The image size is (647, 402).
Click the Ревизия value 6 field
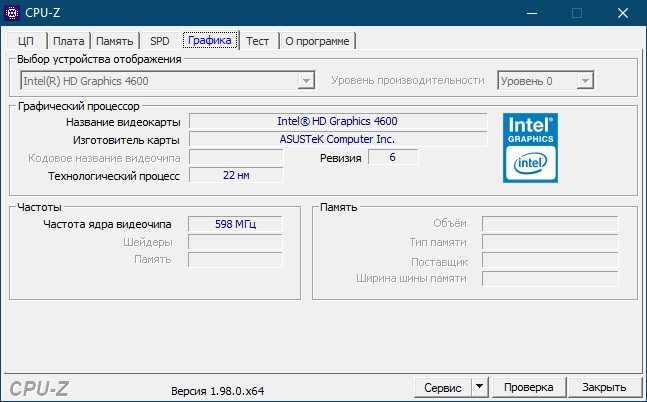coord(392,157)
